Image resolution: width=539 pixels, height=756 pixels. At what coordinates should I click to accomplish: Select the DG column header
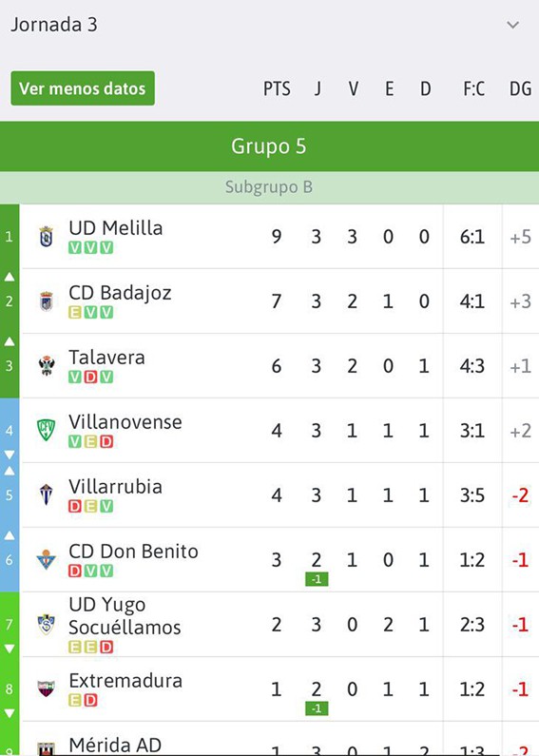(520, 88)
